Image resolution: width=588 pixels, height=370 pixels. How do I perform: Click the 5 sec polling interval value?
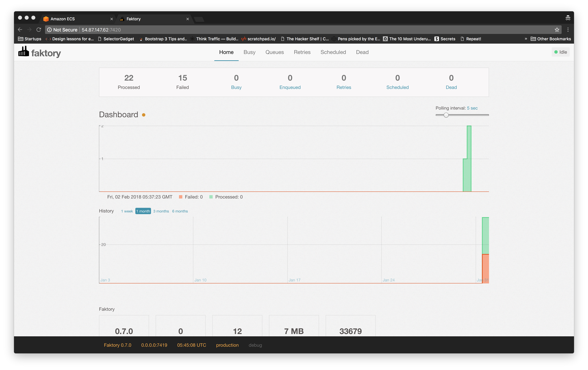click(x=472, y=108)
